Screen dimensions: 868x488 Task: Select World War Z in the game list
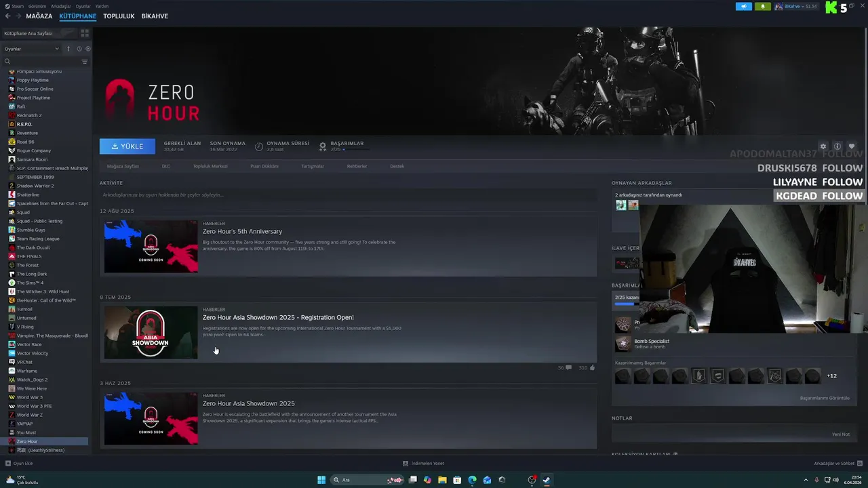[30, 415]
